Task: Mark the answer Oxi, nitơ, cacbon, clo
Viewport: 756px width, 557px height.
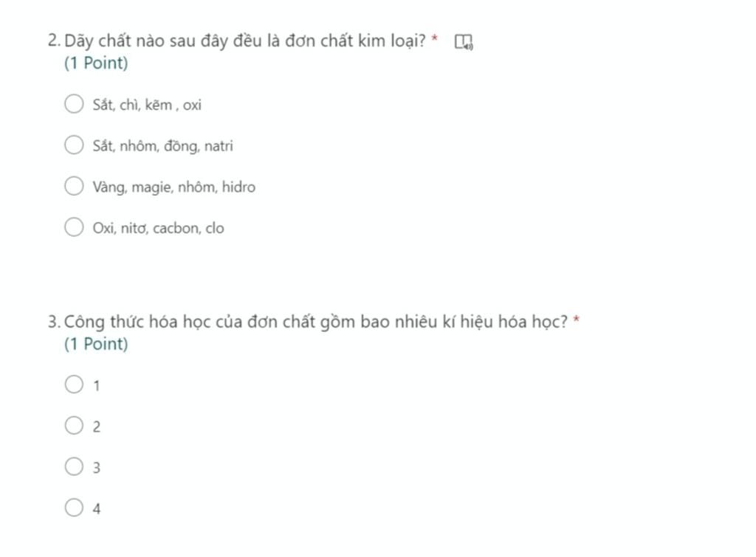Action: pos(74,227)
